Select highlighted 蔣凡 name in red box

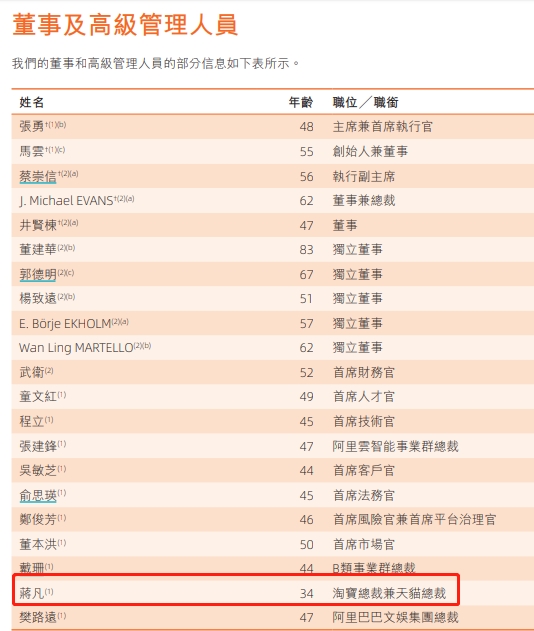point(31,593)
